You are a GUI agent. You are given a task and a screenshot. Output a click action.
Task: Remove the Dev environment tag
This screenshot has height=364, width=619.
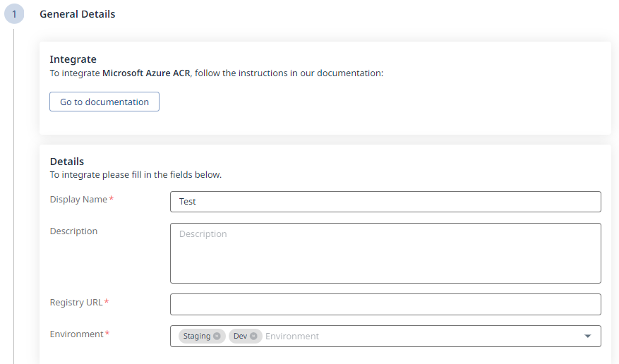pos(253,336)
